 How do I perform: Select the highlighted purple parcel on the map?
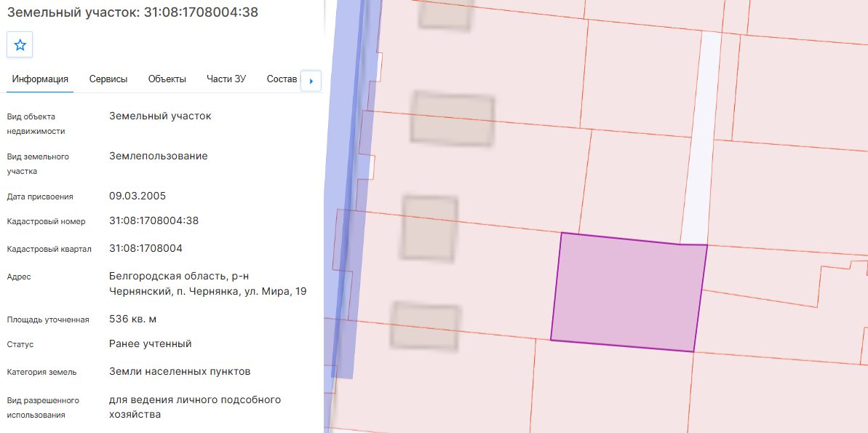pyautogui.click(x=629, y=292)
